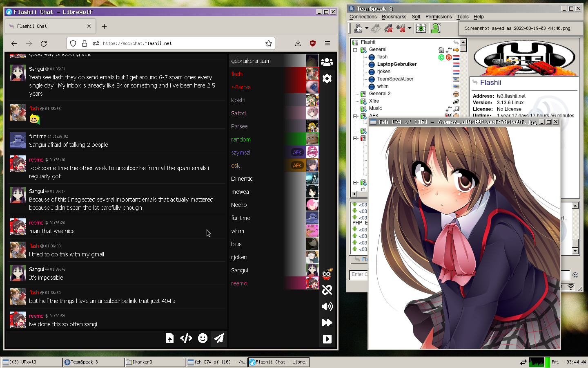Screen dimensions: 588x368
Task: Open the Permissions menu
Action: [439, 17]
